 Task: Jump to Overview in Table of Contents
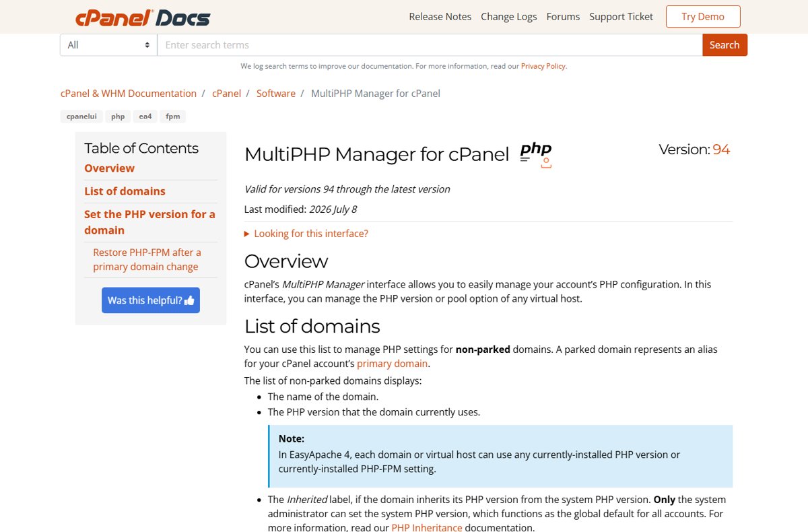click(x=109, y=168)
